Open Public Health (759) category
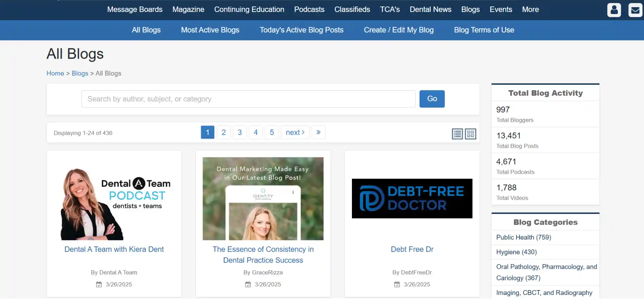 (524, 237)
